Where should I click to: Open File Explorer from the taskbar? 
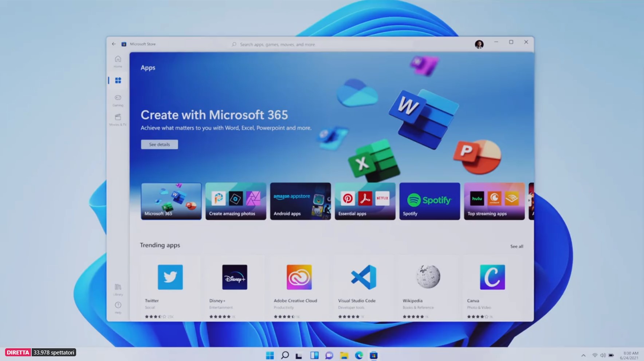[x=344, y=355]
